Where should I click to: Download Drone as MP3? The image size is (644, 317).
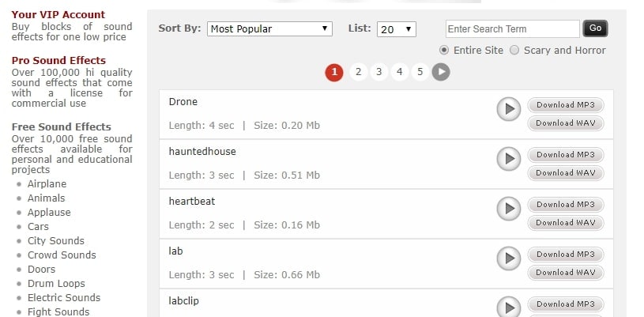[x=565, y=105]
